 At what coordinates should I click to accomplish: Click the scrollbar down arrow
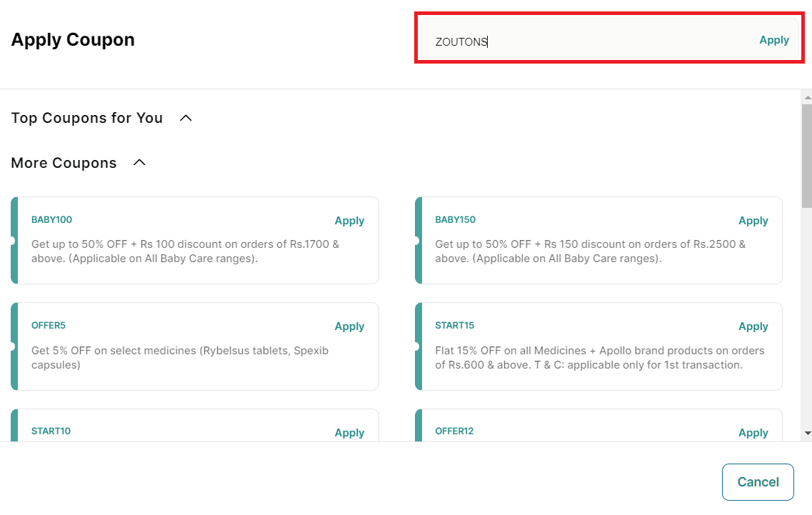click(807, 433)
